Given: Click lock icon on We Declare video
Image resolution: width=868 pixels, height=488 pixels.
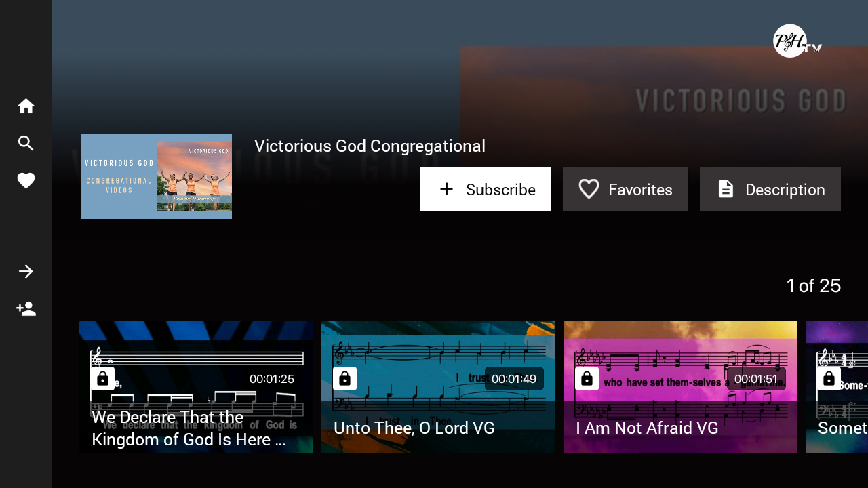Looking at the screenshot, I should [x=102, y=378].
